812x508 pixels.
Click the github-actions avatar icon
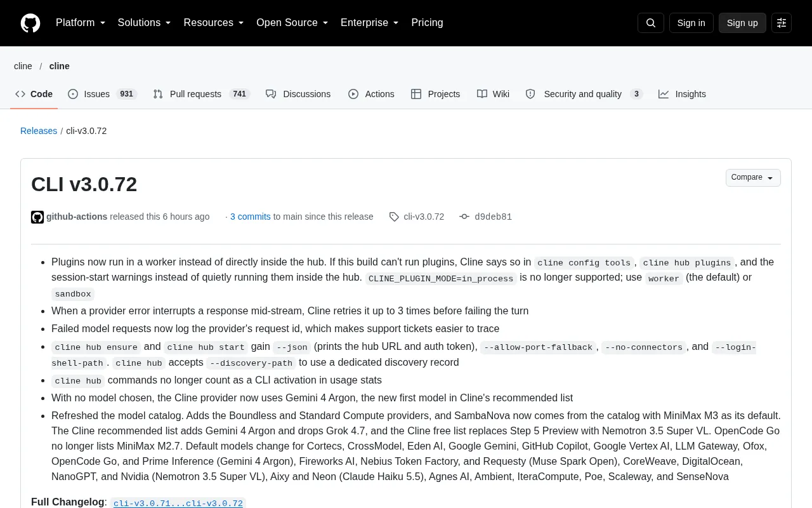pos(37,217)
